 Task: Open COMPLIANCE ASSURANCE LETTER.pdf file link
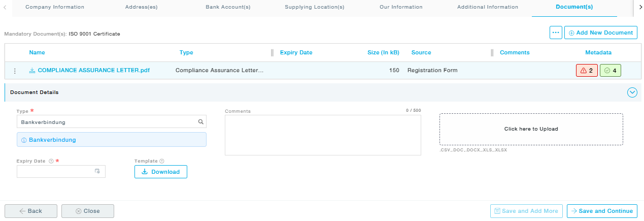[93, 71]
